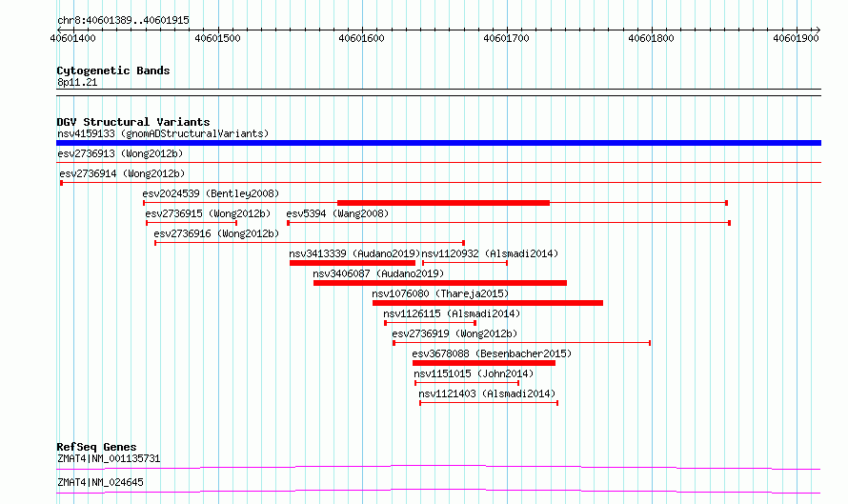The width and height of the screenshot is (848, 504).
Task: Click the Cytogenetic Bands track heading
Action: pos(113,71)
